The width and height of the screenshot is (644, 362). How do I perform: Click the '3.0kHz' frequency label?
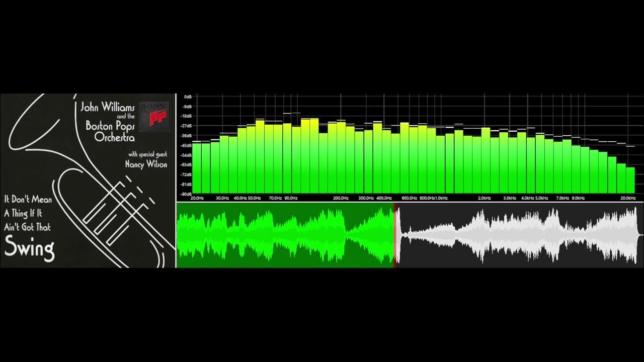pyautogui.click(x=510, y=199)
